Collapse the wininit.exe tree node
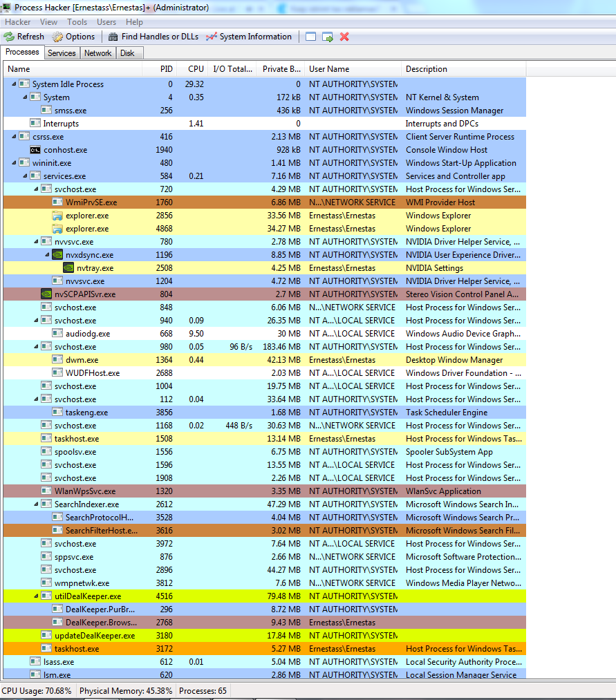Viewport: 616px width, 700px height. click(15, 163)
